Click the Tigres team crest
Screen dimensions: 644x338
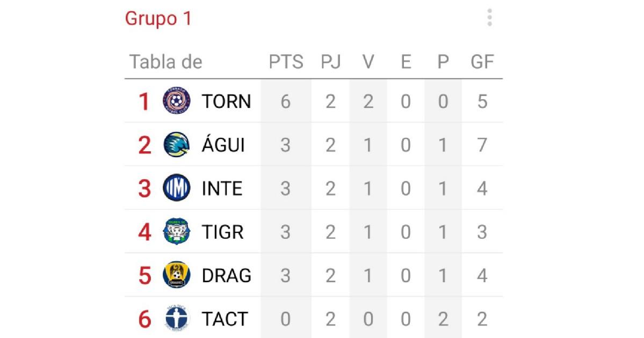click(x=177, y=231)
